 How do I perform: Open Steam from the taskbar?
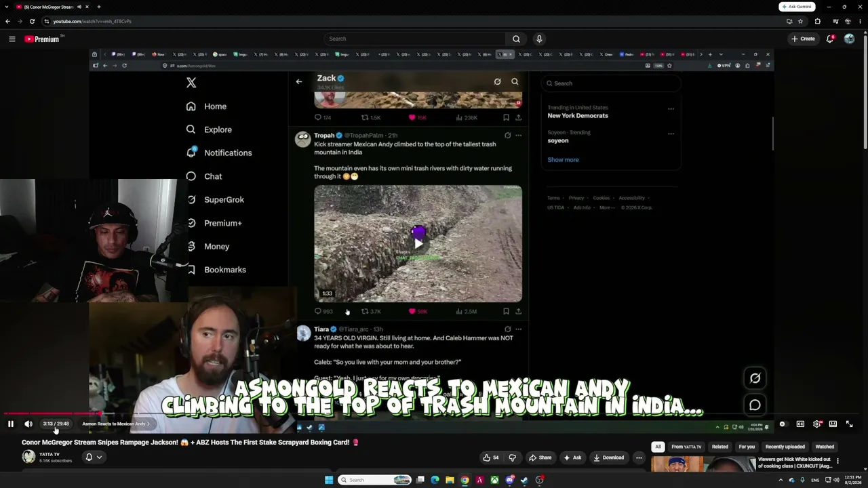pyautogui.click(x=524, y=480)
